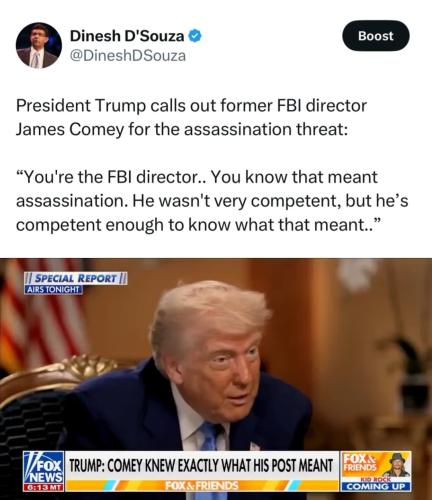Click the Fox & Friends corner logo
Viewport: 432px width, 500px height.
(359, 461)
